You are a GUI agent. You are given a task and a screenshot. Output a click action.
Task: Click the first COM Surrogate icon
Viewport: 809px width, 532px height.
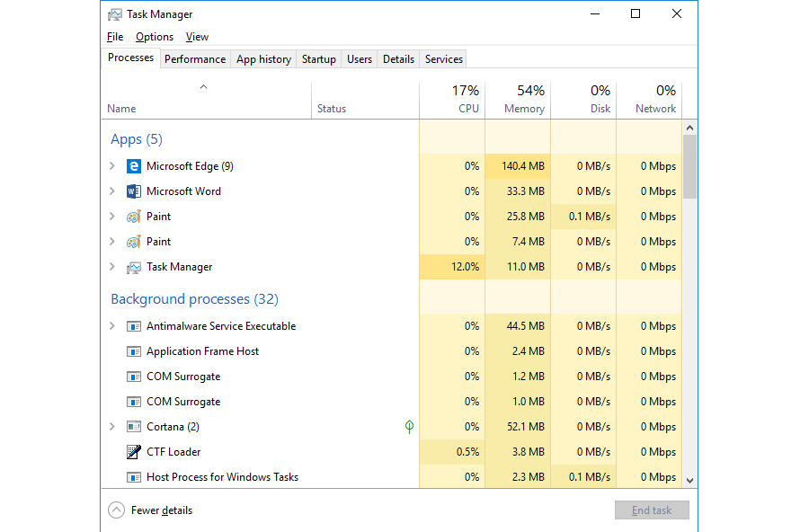134,376
